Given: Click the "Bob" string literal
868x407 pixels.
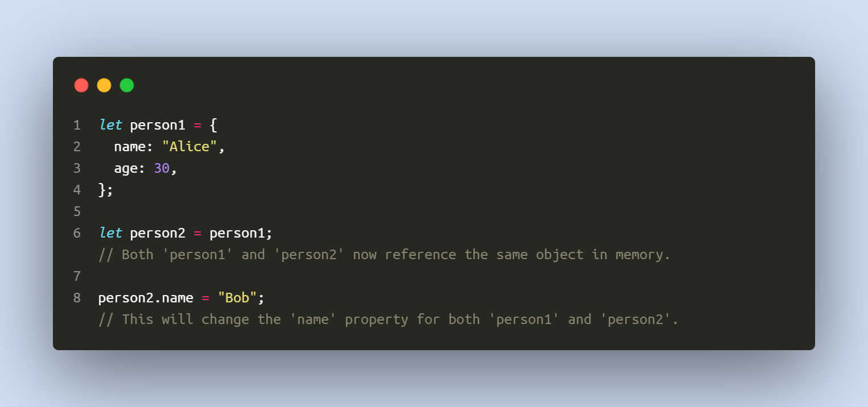Looking at the screenshot, I should coord(237,298).
